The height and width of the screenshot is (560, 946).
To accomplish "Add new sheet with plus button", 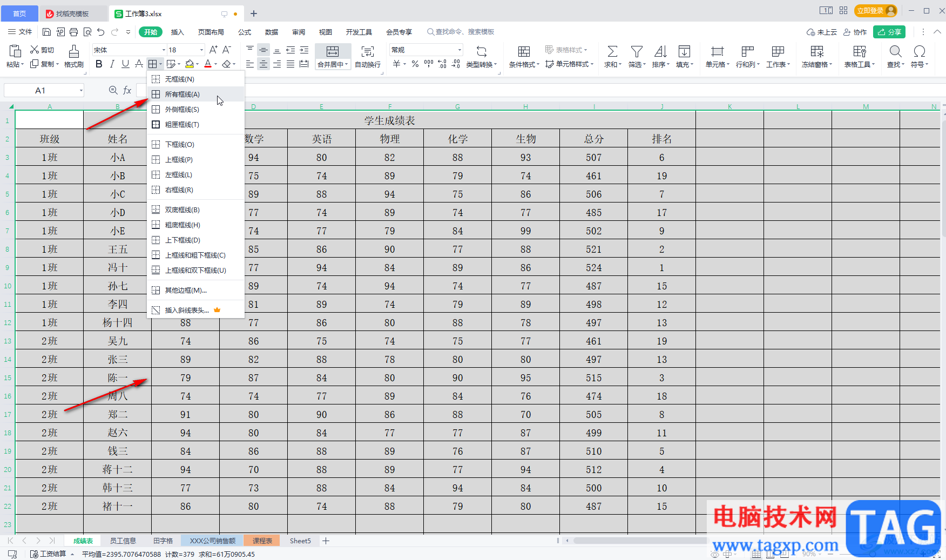I will coord(326,541).
